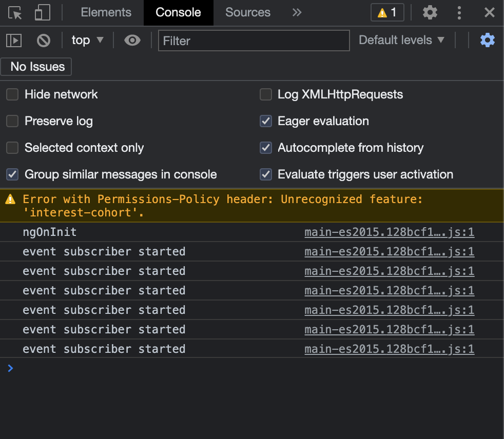Image resolution: width=504 pixels, height=439 pixels.
Task: Focus the Filter input field
Action: 254,41
